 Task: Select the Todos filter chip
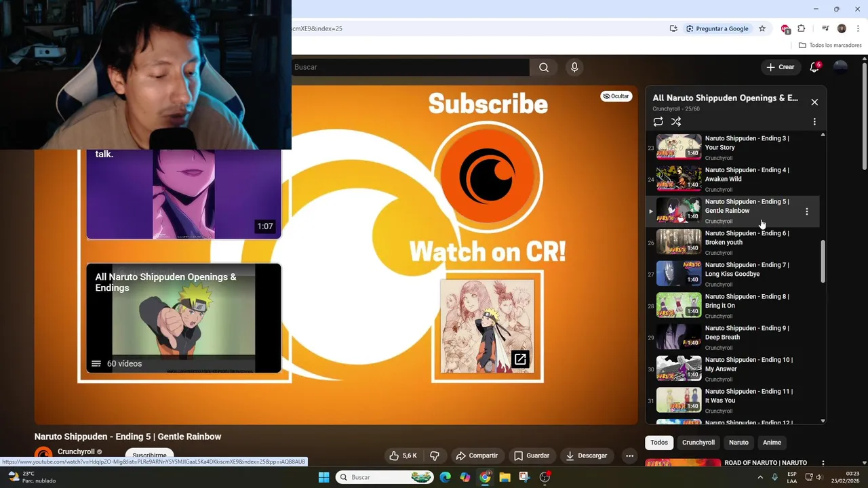(x=659, y=443)
